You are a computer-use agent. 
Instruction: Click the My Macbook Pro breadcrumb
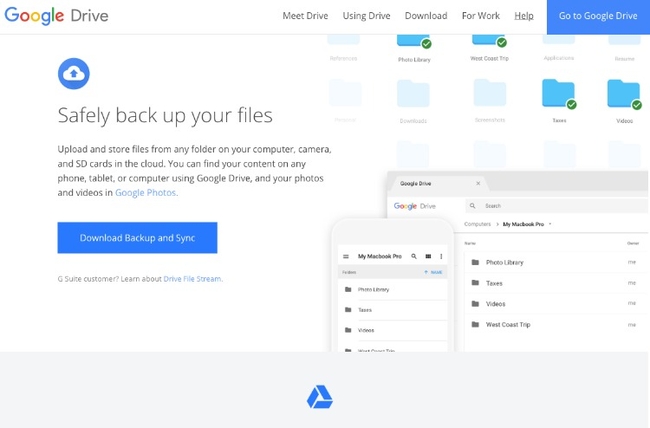523,224
